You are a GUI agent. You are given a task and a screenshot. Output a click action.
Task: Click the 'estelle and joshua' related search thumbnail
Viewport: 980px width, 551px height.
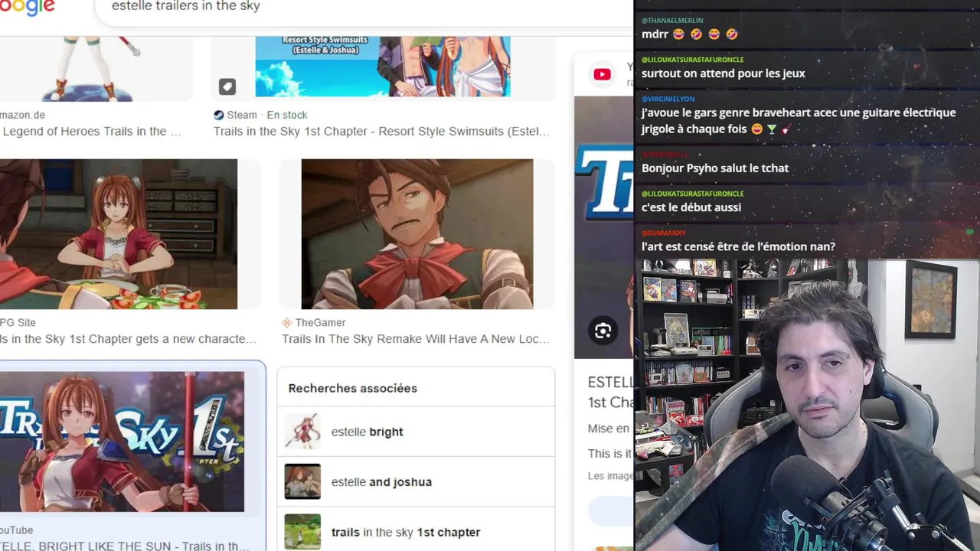point(302,482)
